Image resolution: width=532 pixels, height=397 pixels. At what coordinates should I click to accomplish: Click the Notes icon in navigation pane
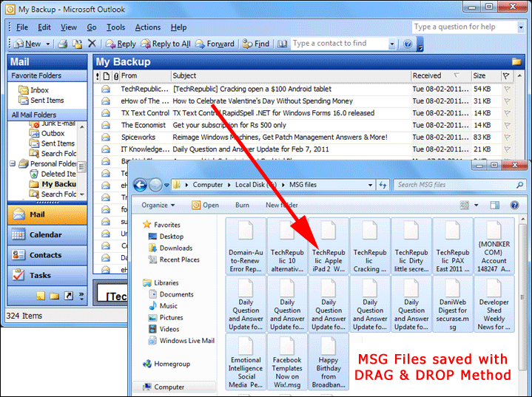click(x=41, y=296)
